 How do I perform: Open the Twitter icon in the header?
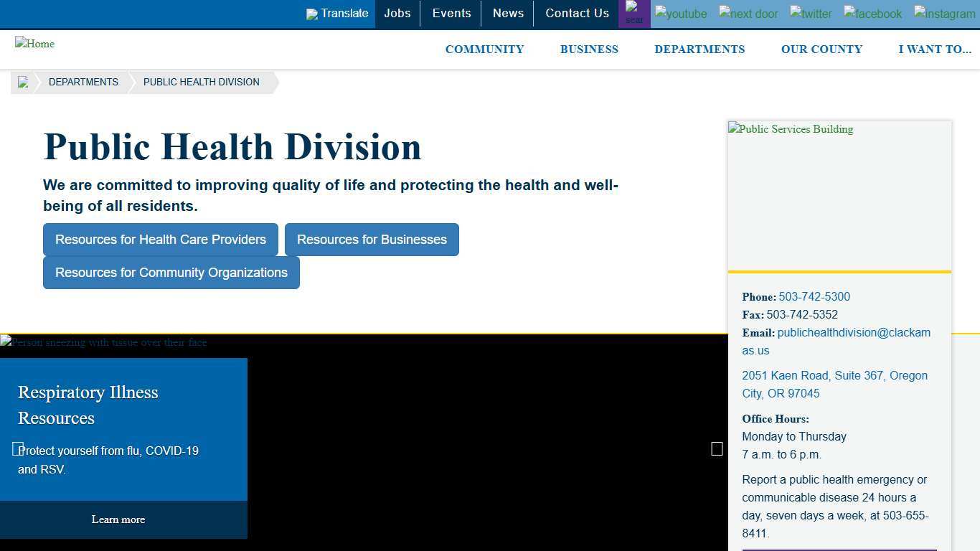(811, 14)
